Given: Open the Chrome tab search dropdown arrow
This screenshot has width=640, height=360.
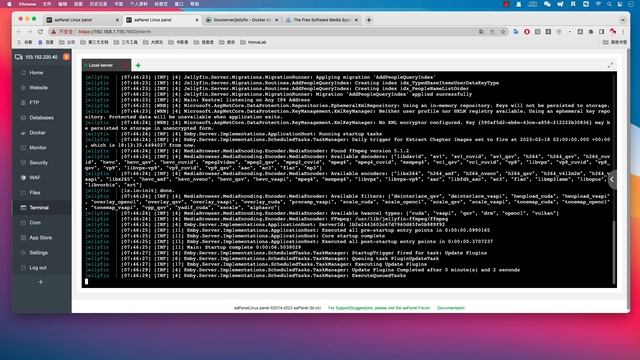Looking at the screenshot, I should tap(622, 20).
